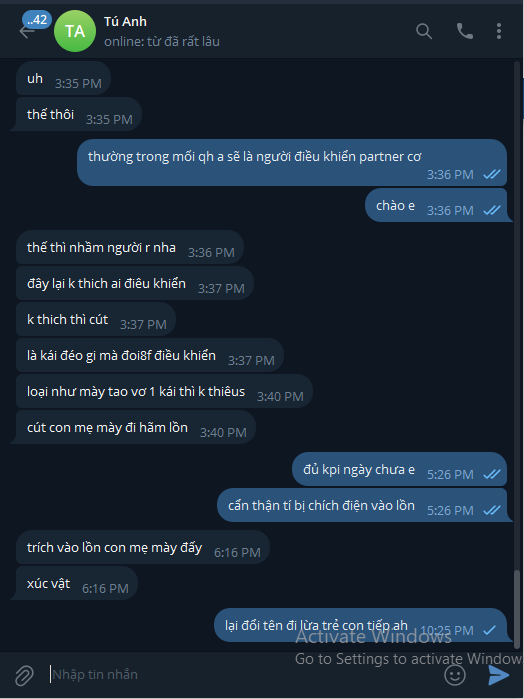Viewport: 524px width, 699px height.
Task: Open the search in chat icon
Action: 424,31
